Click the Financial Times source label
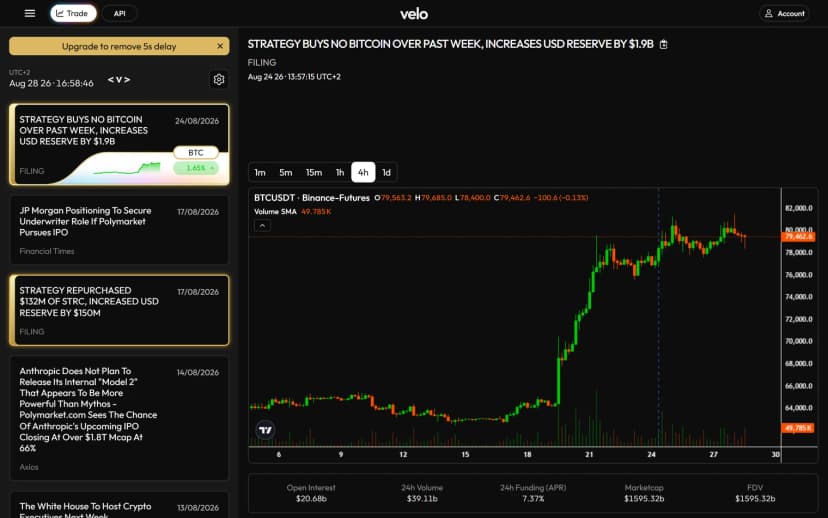This screenshot has height=518, width=828. click(47, 251)
